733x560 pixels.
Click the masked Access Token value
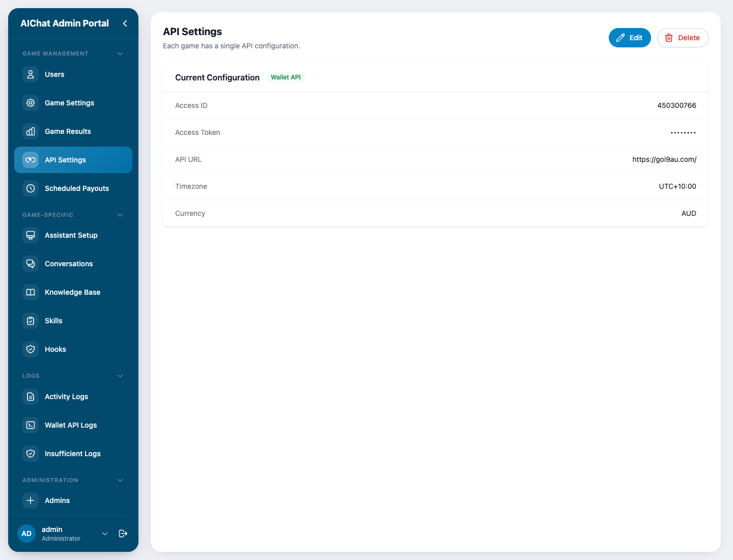coord(683,132)
